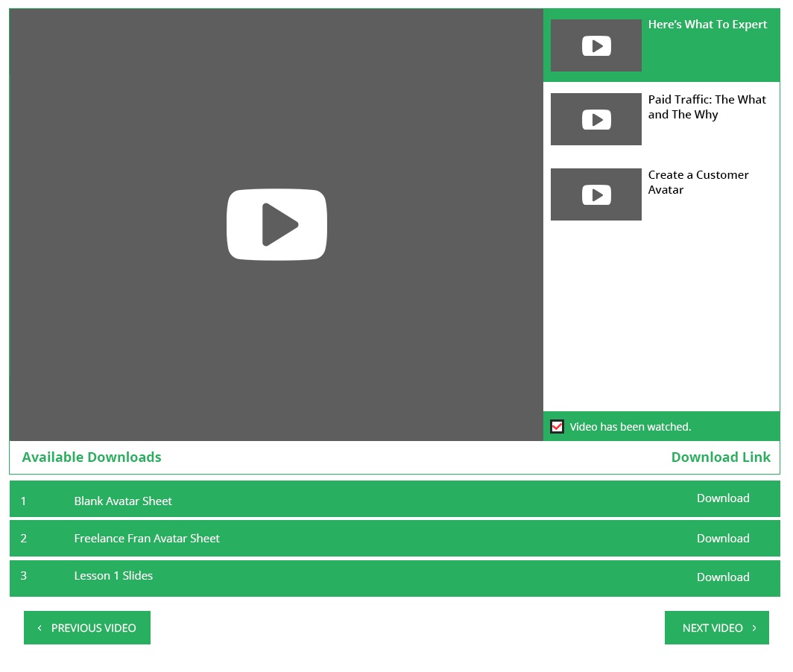
Task: Click the Download Link column header
Action: (x=721, y=457)
